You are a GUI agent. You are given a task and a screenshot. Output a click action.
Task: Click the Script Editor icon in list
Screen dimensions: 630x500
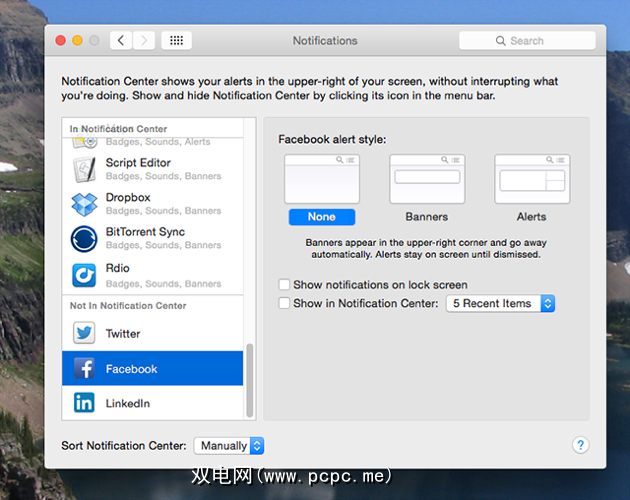(x=84, y=169)
